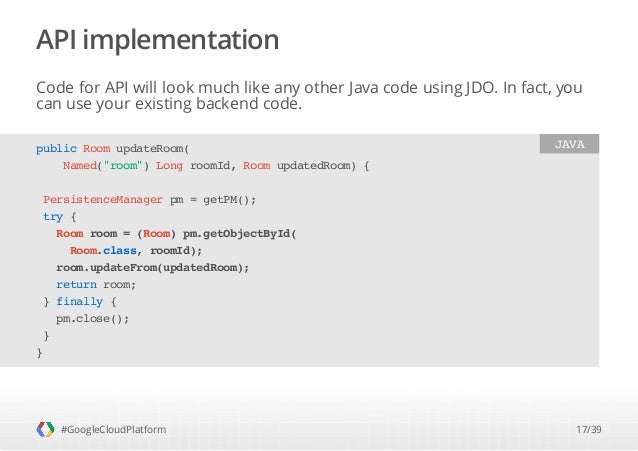The image size is (638, 451).
Task: Click the 'Long' type in parameters
Action: click(x=169, y=166)
